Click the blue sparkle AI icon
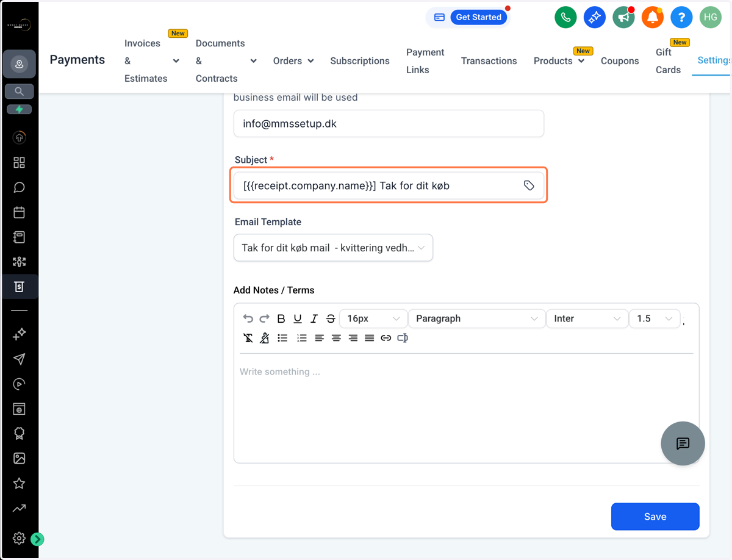This screenshot has width=732, height=560. pos(594,17)
